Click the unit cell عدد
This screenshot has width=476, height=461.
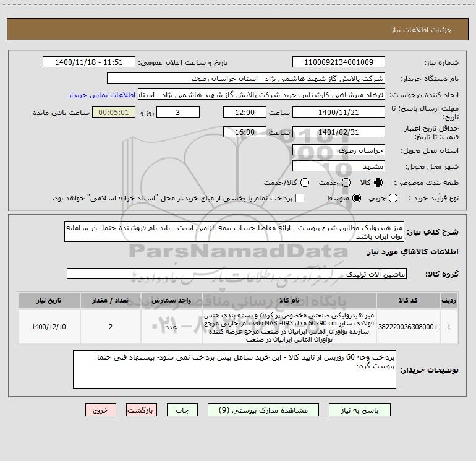171,327
